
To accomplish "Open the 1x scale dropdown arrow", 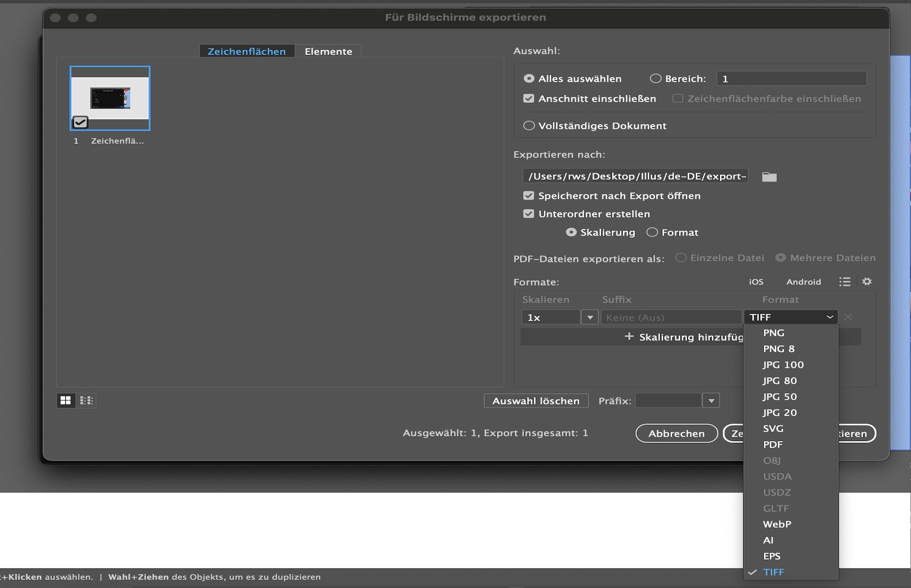I will click(x=590, y=317).
